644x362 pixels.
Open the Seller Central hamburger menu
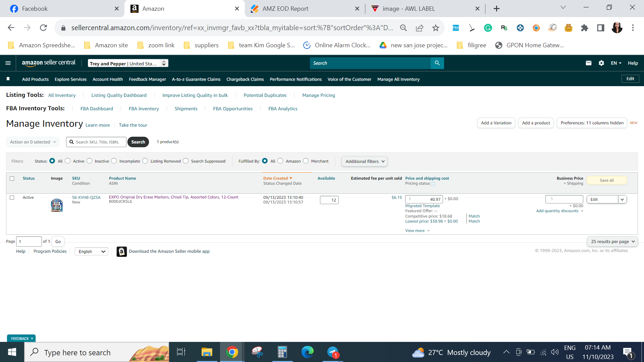click(x=8, y=63)
